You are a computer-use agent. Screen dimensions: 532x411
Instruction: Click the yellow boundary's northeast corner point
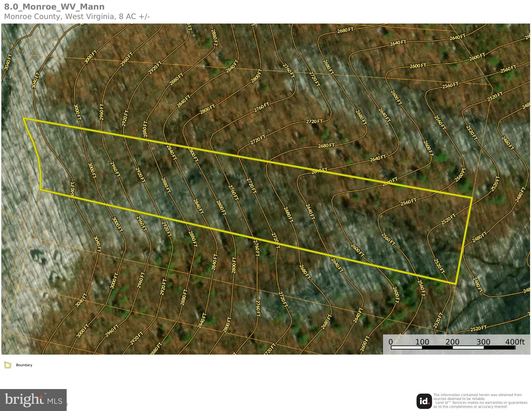point(472,198)
